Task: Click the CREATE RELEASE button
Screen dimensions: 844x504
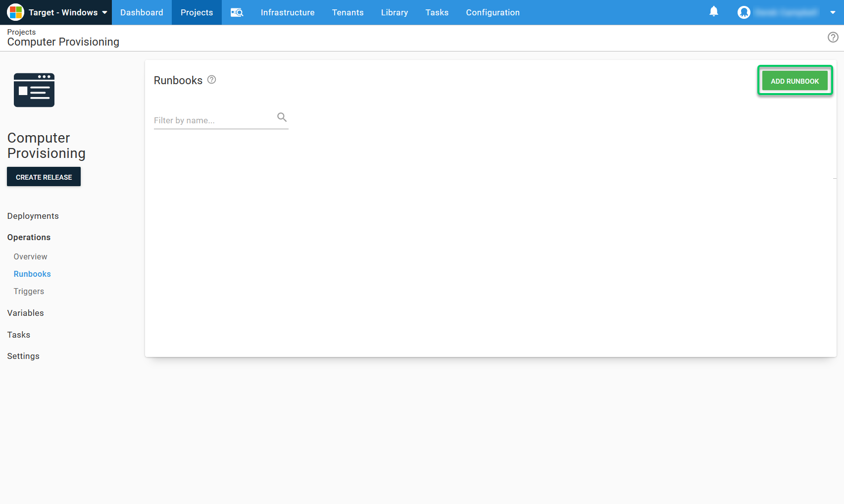Action: coord(44,177)
